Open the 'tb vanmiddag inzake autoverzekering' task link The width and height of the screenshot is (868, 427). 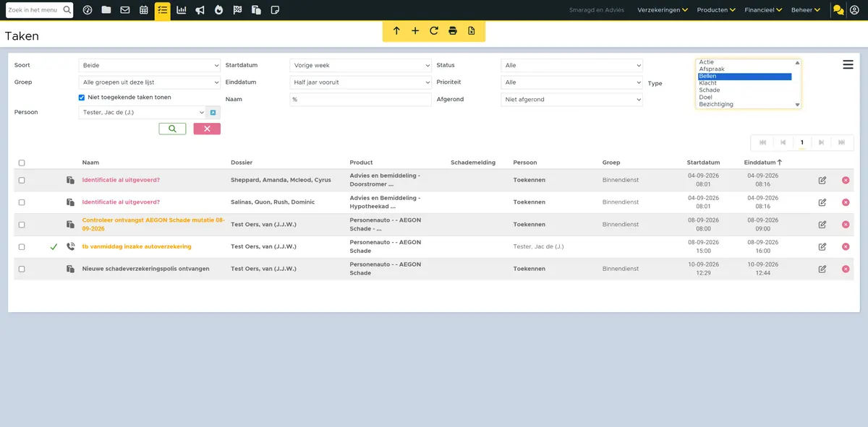[137, 246]
